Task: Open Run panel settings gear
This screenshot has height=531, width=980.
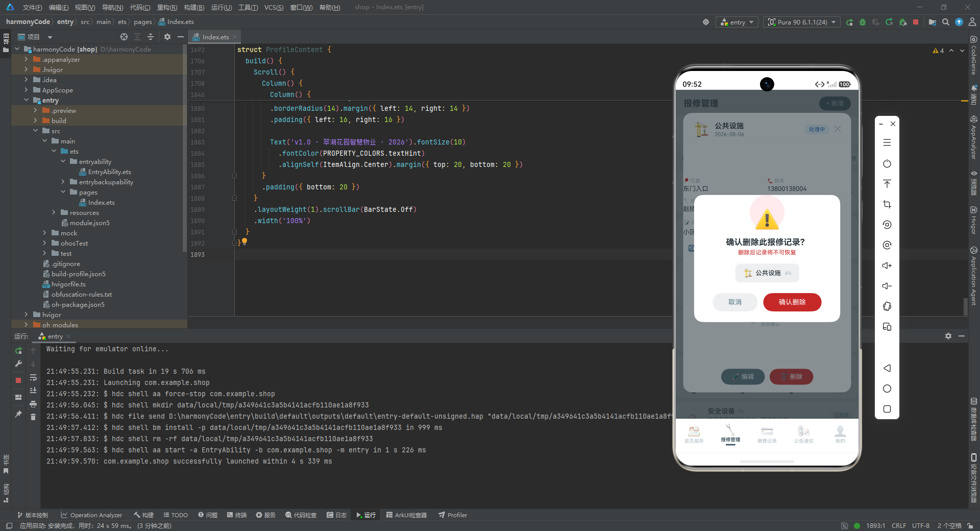Action: pyautogui.click(x=948, y=336)
